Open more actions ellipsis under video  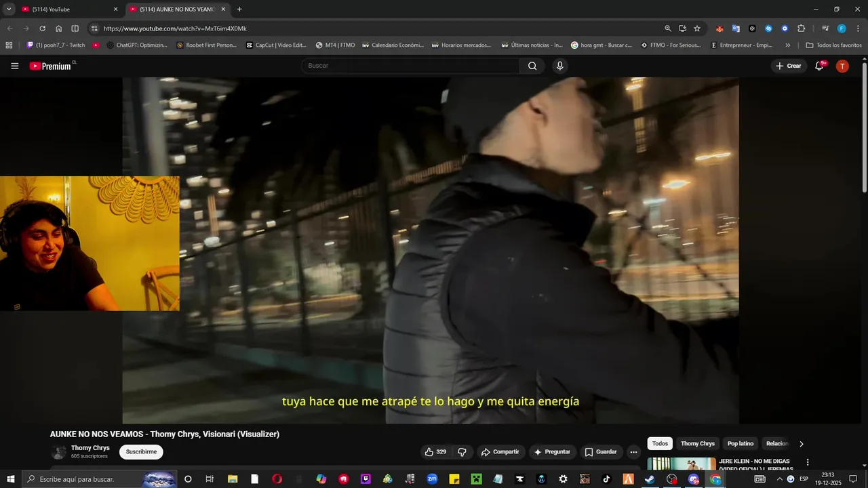pos(633,452)
